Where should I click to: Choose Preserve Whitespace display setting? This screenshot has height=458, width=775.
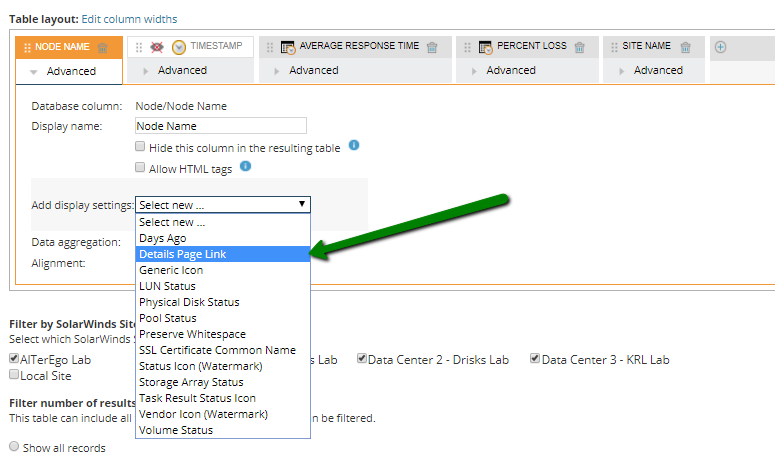[223, 334]
